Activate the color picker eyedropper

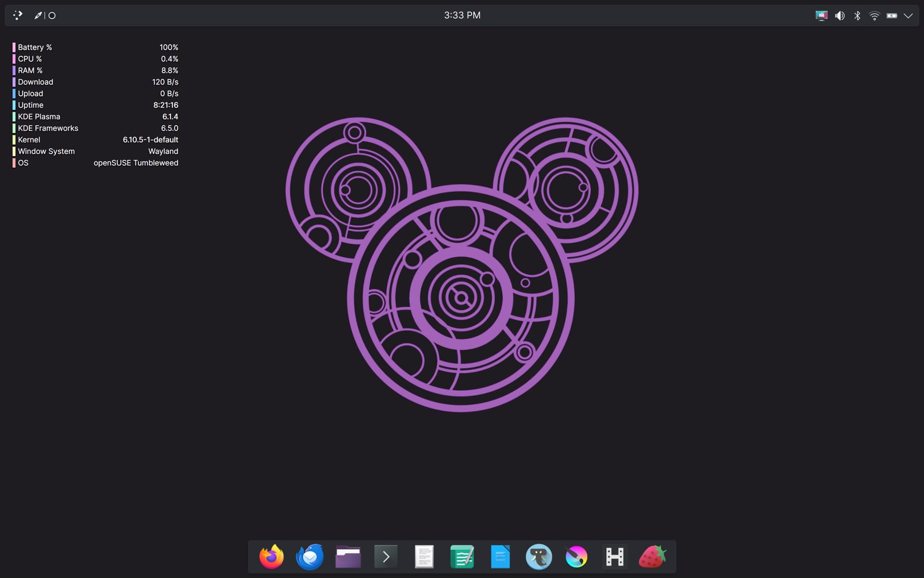(38, 15)
